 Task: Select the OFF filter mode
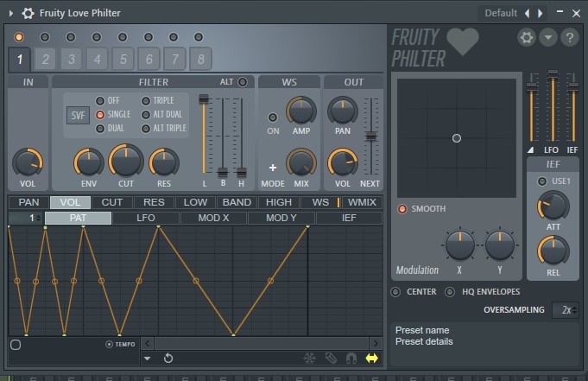(100, 101)
